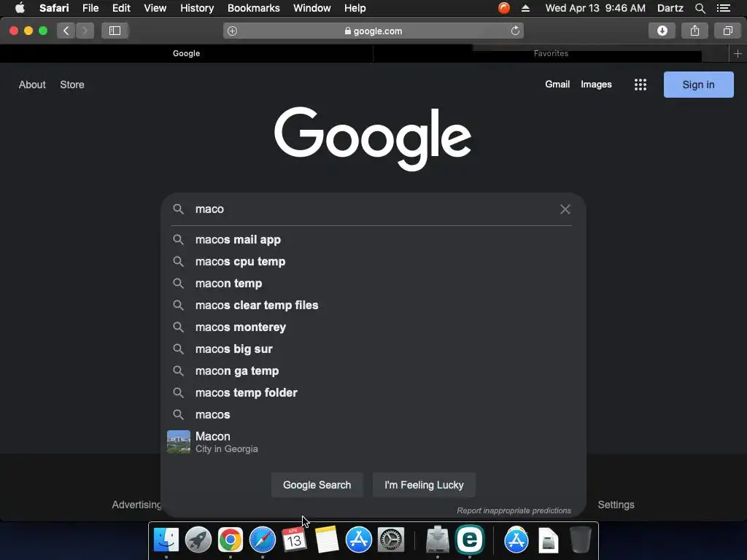The width and height of the screenshot is (747, 560).
Task: Reload the google.com page
Action: [515, 31]
